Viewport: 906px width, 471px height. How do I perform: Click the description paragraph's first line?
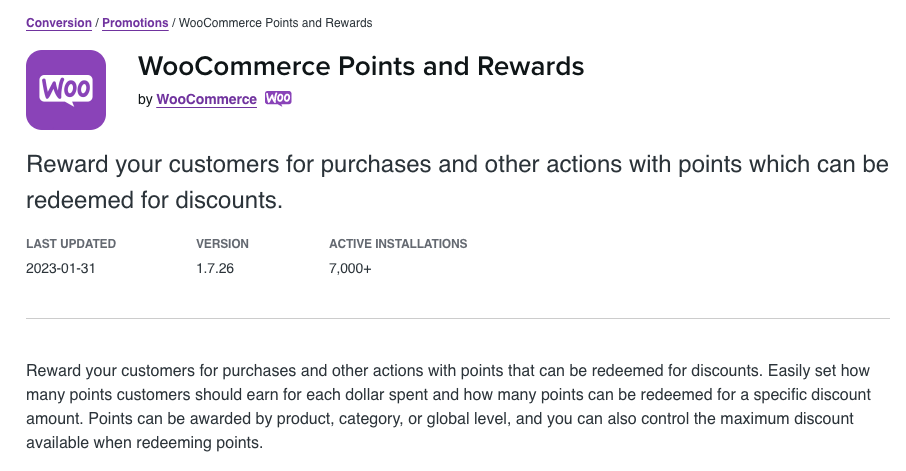point(448,370)
